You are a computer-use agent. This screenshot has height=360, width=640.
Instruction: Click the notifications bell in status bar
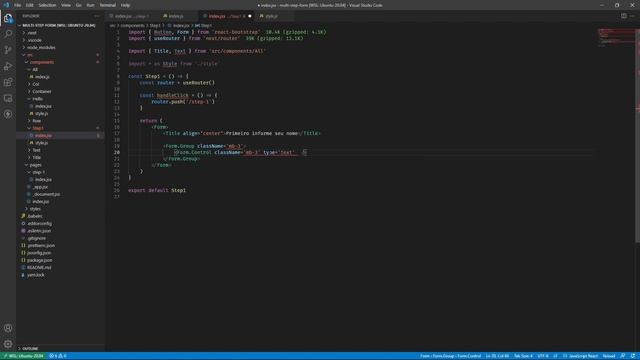(633, 356)
